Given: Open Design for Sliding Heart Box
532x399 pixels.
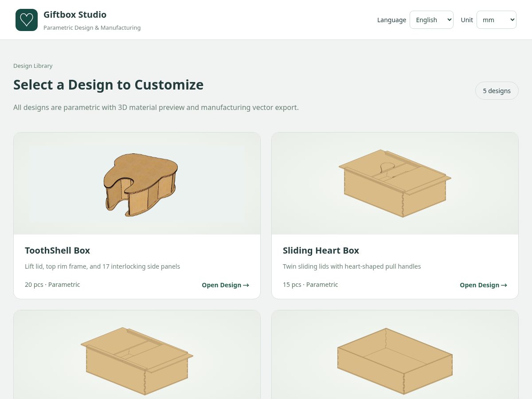Looking at the screenshot, I should [x=483, y=285].
